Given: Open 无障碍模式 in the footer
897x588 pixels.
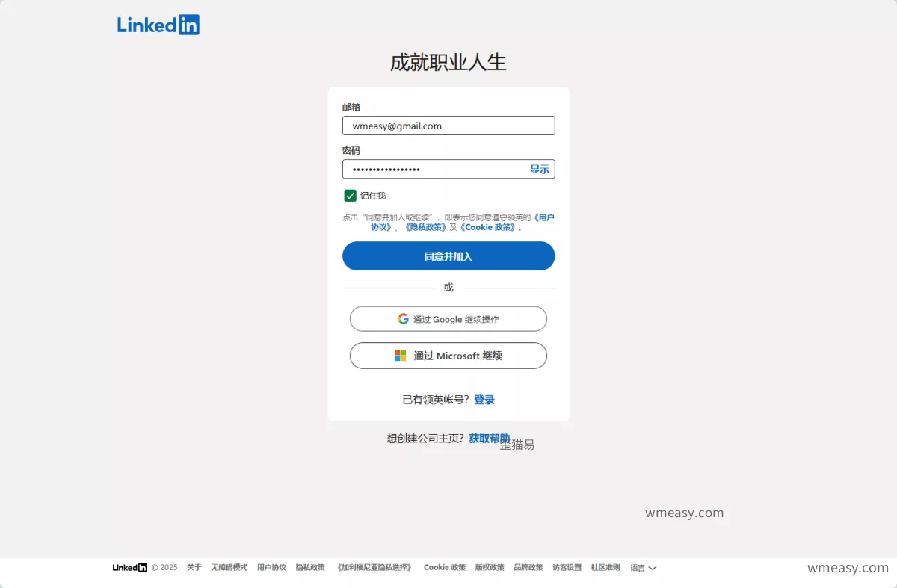Looking at the screenshot, I should [229, 568].
